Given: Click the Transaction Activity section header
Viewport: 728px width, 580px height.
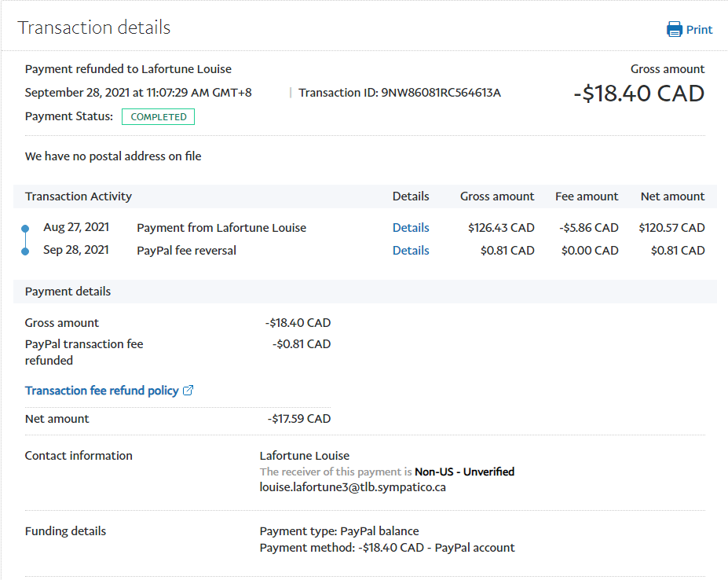Looking at the screenshot, I should (79, 196).
